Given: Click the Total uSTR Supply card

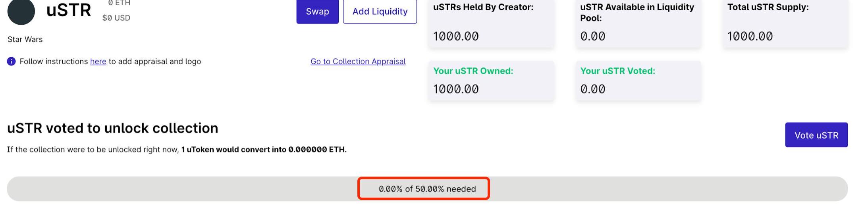Looking at the screenshot, I should point(785,23).
